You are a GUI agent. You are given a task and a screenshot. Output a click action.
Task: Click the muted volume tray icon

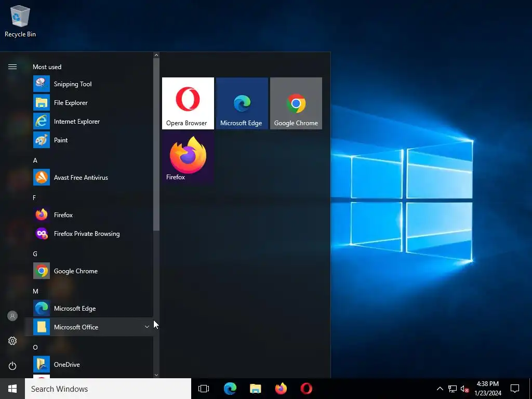(x=464, y=389)
